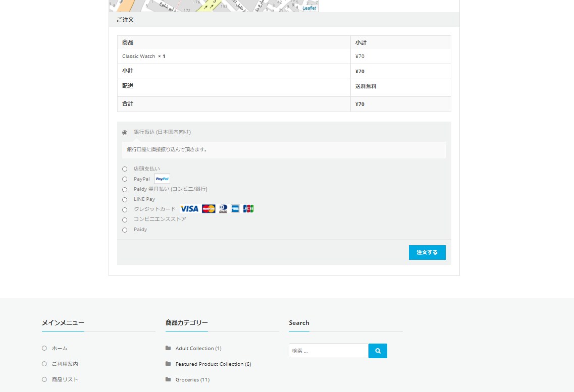
Task: Click folder icon beside Groceries
Action: coord(168,379)
